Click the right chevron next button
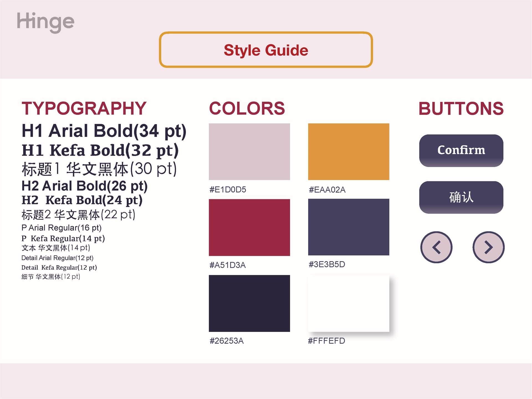This screenshot has width=532, height=399. coord(488,247)
